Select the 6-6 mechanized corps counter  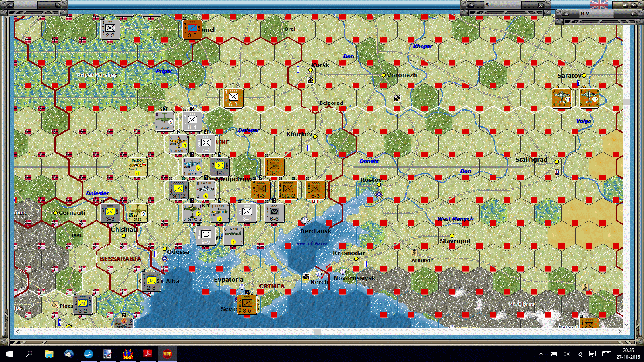274,213
